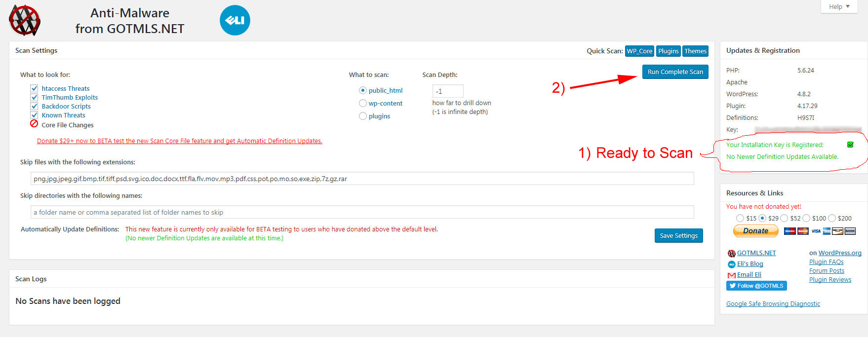Click the 'No Newer Definition Updates Available.' text

tap(782, 156)
